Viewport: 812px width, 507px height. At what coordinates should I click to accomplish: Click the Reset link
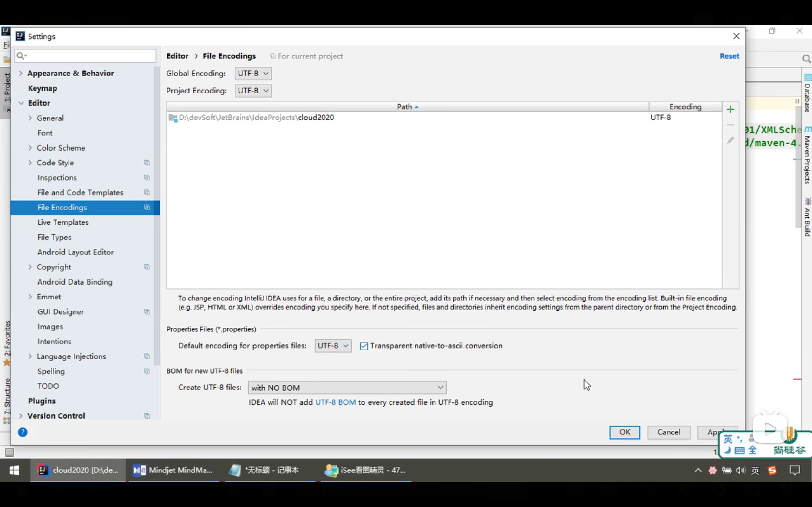click(x=729, y=56)
